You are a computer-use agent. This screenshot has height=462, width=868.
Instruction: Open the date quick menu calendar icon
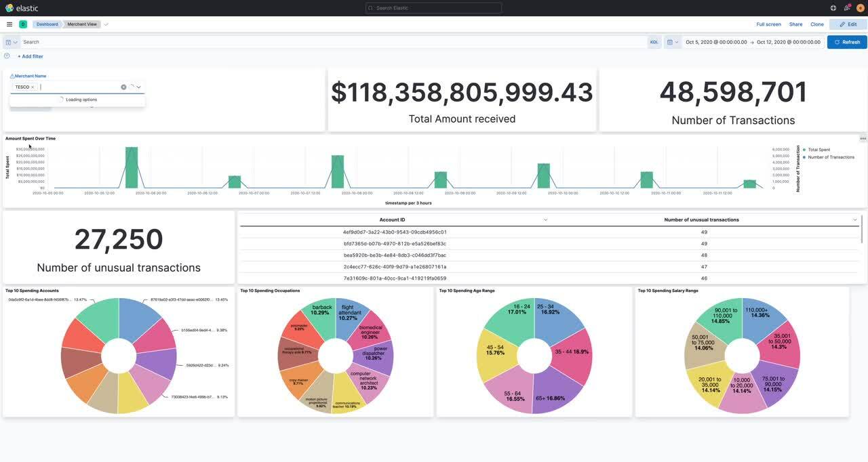point(672,42)
